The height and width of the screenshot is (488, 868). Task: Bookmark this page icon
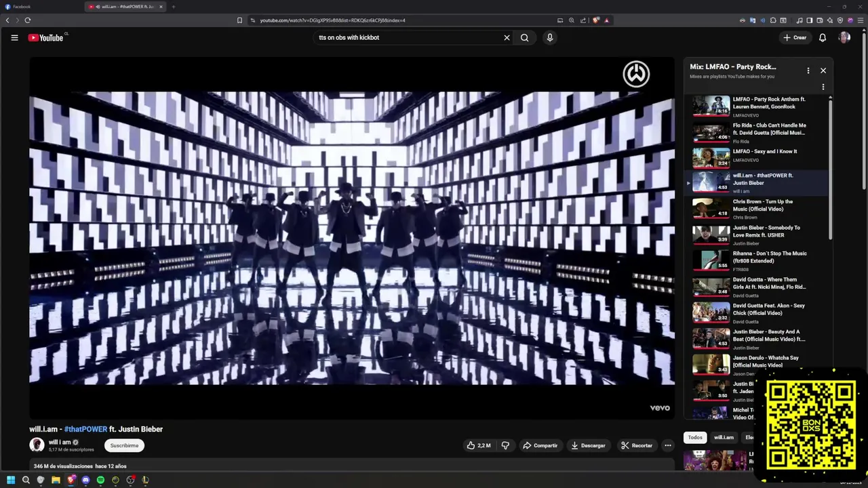pyautogui.click(x=239, y=20)
